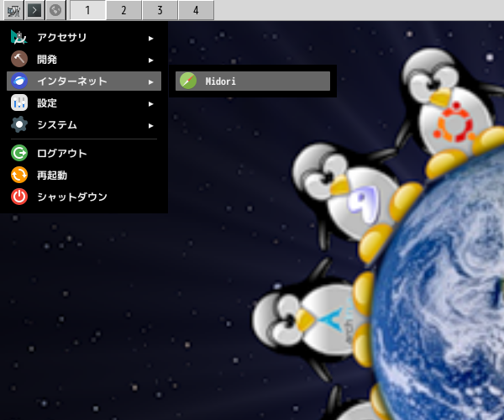Expand the アクセサリ submenu arrow
Image resolution: width=504 pixels, height=420 pixels.
tap(150, 39)
